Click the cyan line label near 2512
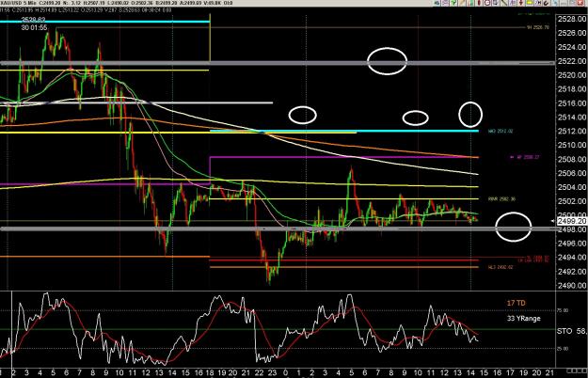 501,132
